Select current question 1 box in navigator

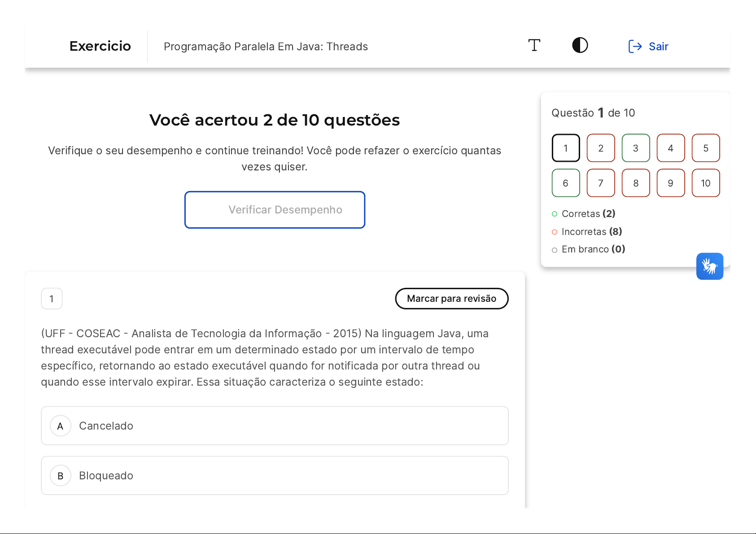[566, 148]
